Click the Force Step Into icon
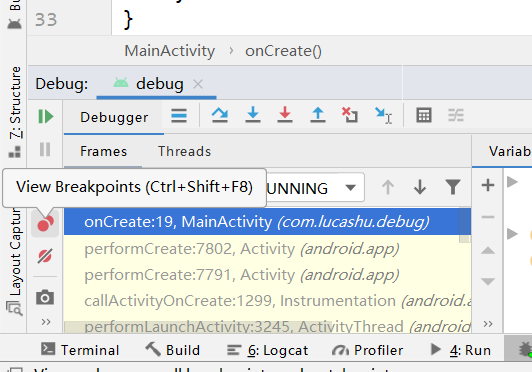This screenshot has height=372, width=532. click(285, 115)
